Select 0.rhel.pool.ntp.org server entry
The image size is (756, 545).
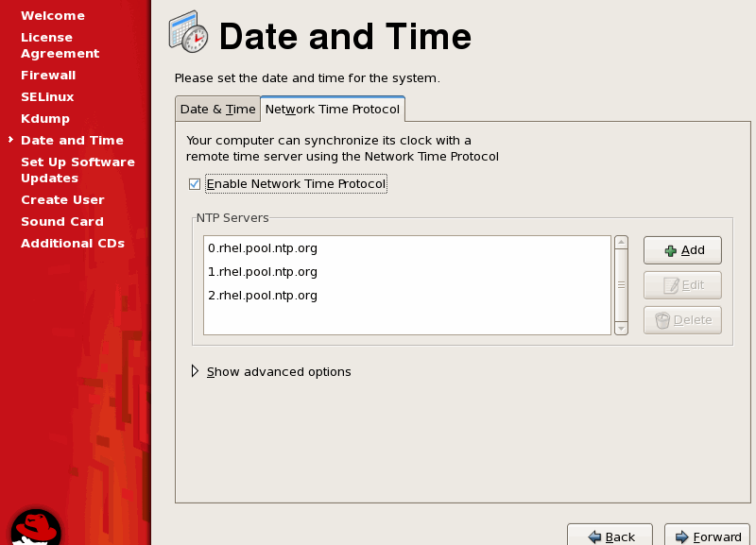pyautogui.click(x=263, y=248)
